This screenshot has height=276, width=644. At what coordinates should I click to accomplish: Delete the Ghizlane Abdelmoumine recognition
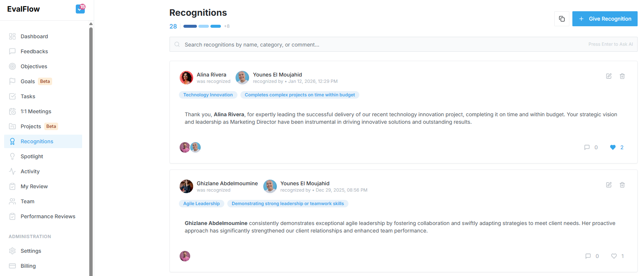622,185
